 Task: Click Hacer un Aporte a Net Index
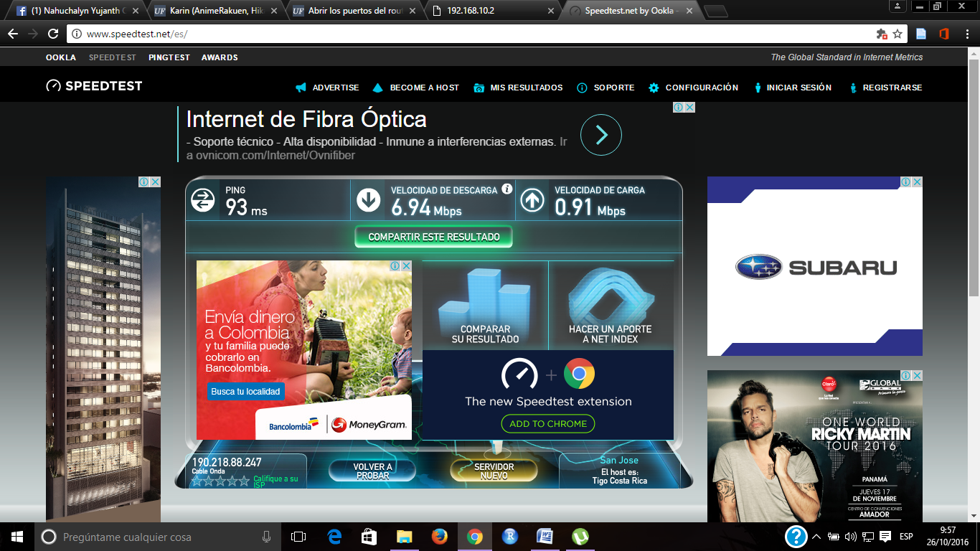(611, 306)
